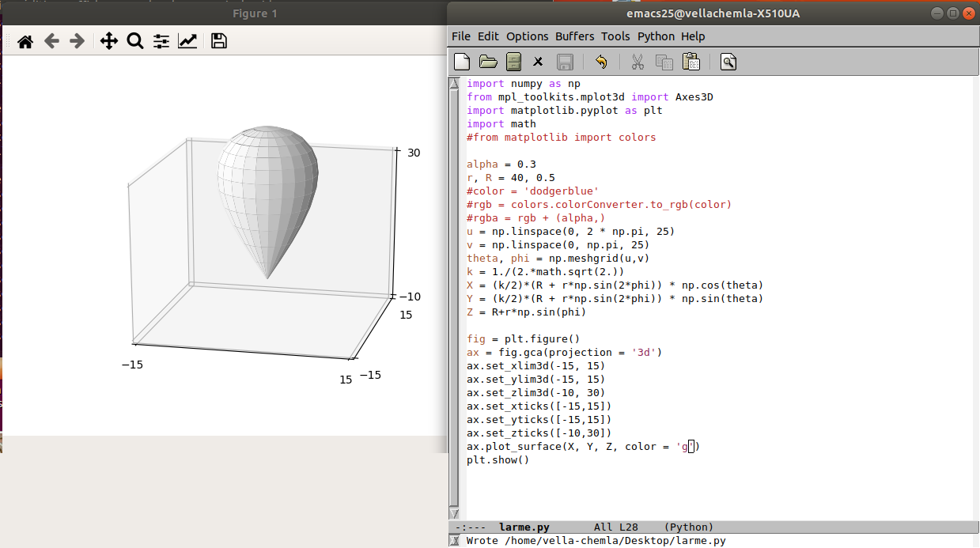Go forward to next plot view
This screenshot has width=980, height=548.
[x=77, y=42]
